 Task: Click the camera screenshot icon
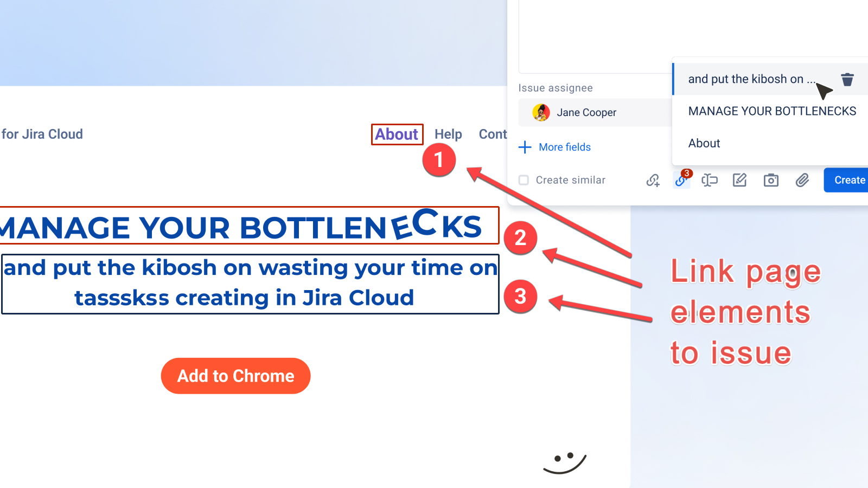point(771,180)
